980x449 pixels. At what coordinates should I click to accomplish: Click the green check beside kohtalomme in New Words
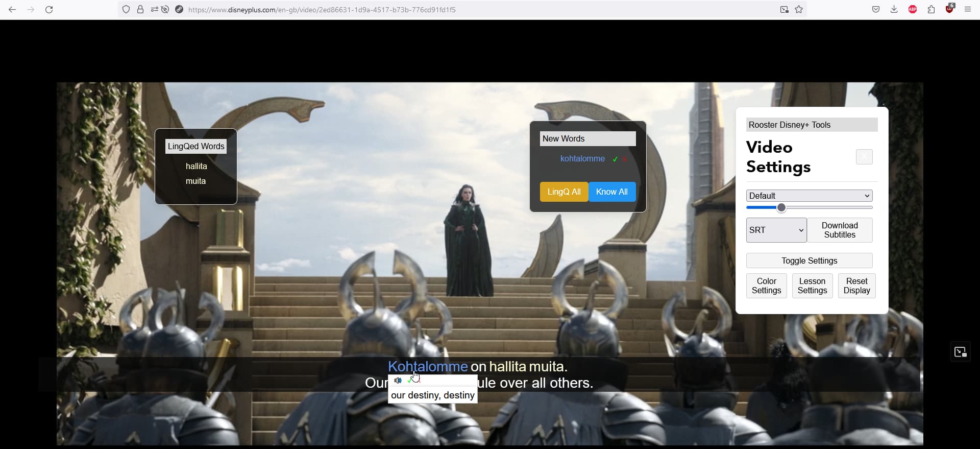[x=615, y=159]
